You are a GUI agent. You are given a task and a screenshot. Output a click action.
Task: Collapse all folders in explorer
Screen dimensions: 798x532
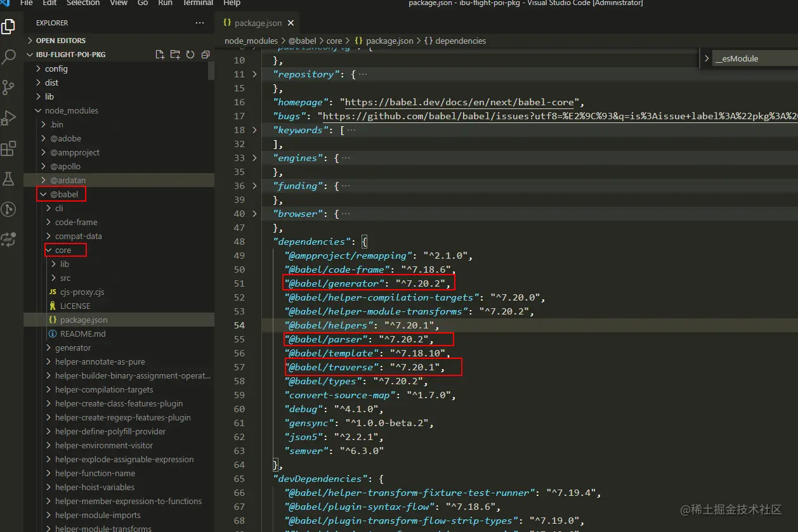pos(205,55)
